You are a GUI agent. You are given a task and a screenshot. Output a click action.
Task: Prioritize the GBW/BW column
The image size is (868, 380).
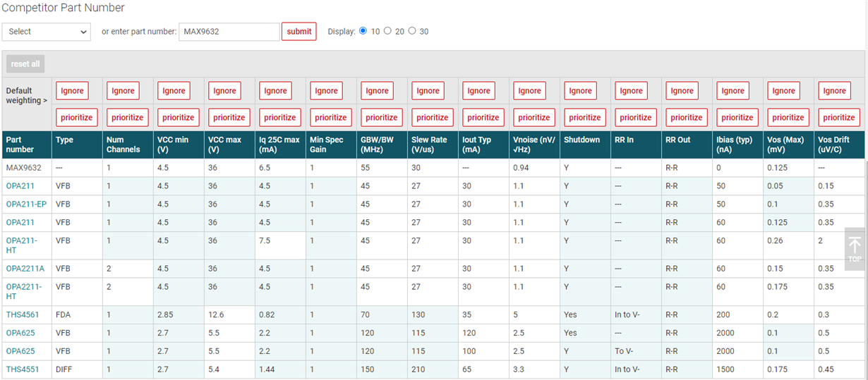coord(381,118)
